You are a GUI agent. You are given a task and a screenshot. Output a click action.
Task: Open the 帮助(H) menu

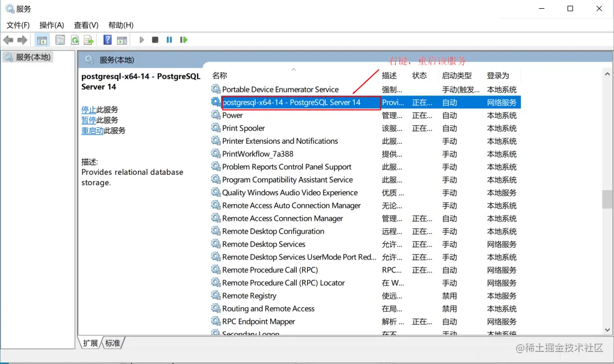tap(121, 25)
